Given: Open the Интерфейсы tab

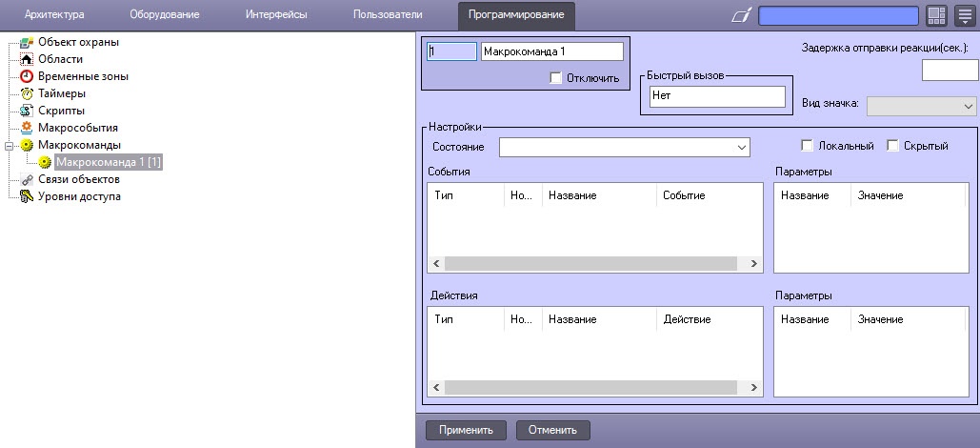Looking at the screenshot, I should (276, 15).
